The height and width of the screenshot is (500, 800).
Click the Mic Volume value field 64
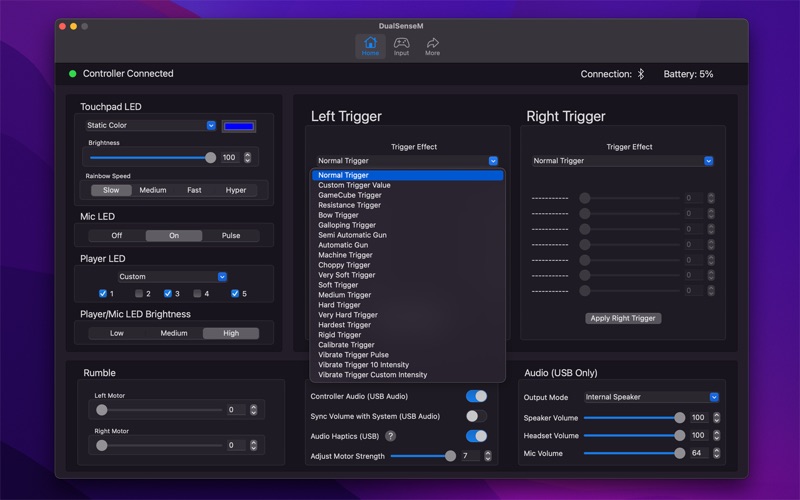tap(699, 453)
